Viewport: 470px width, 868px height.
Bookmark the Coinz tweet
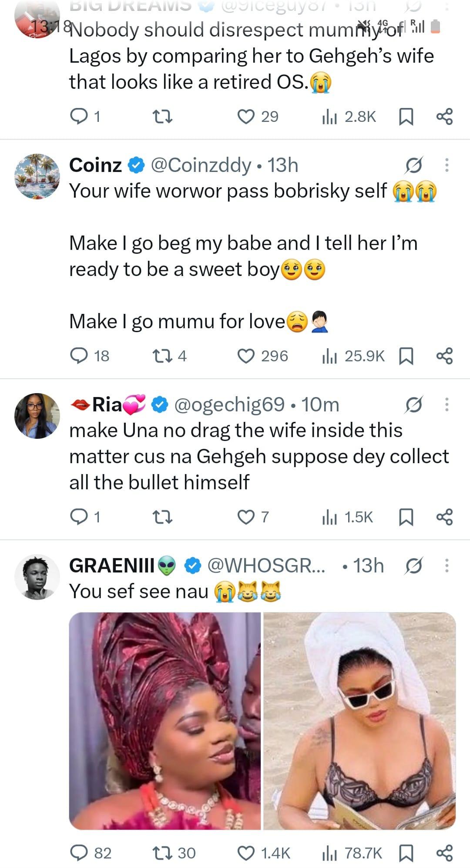pos(406,356)
